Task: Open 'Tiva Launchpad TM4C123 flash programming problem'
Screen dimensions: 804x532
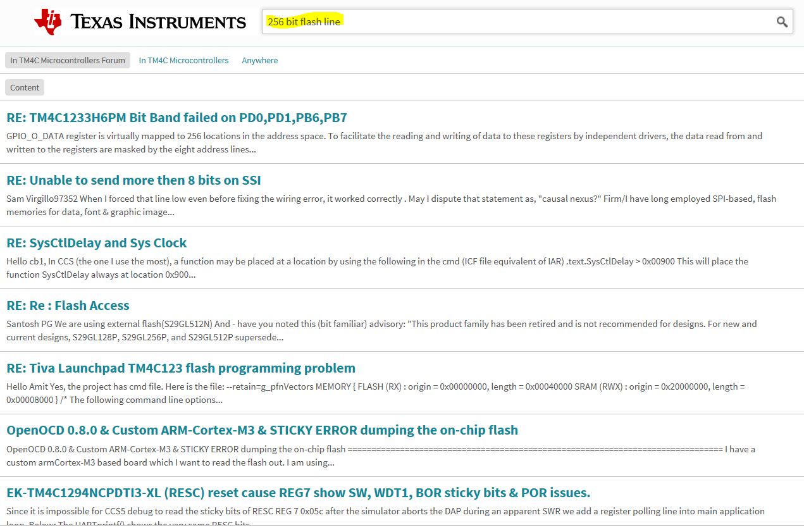Action: (181, 368)
